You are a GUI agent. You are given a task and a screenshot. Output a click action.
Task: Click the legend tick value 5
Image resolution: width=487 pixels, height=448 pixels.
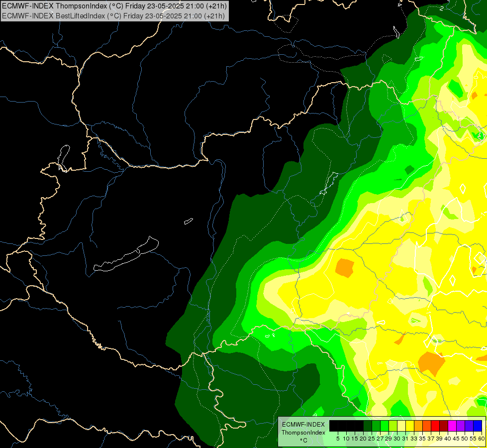pos(338,439)
